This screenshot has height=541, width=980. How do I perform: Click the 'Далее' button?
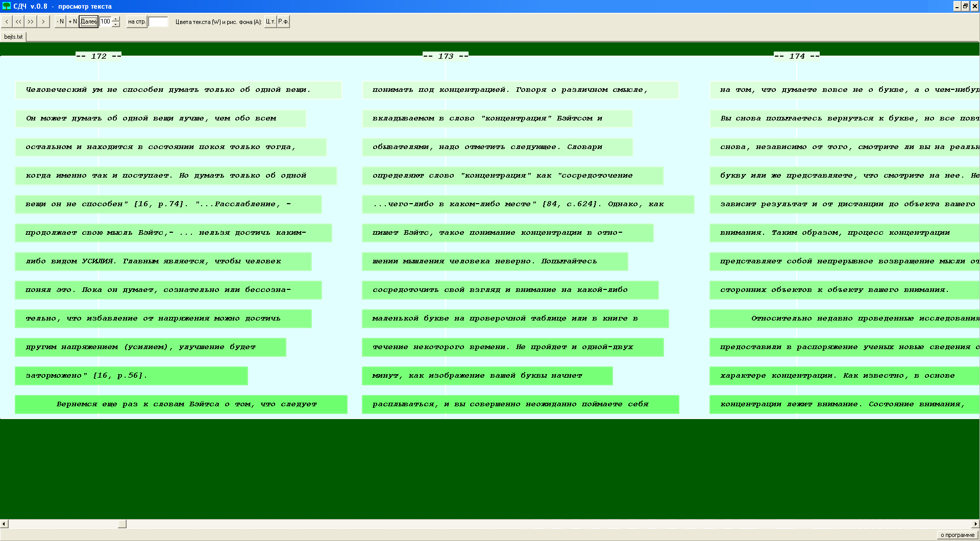pos(89,21)
